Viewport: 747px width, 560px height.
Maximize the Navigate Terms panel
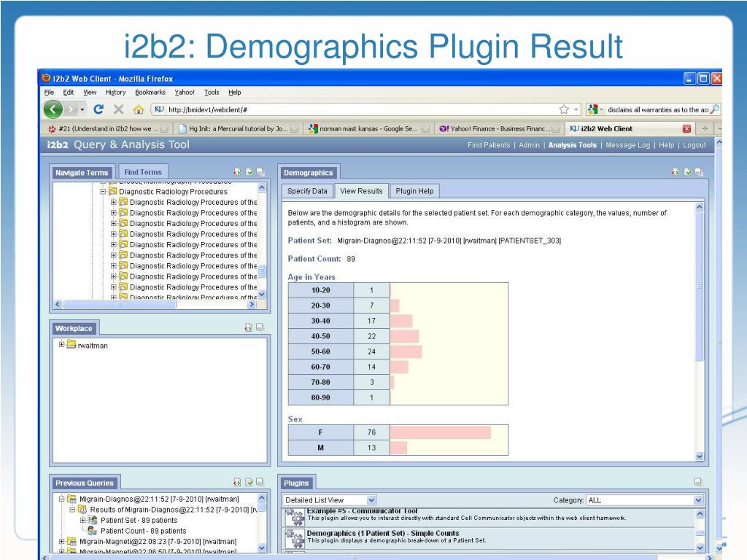click(260, 172)
